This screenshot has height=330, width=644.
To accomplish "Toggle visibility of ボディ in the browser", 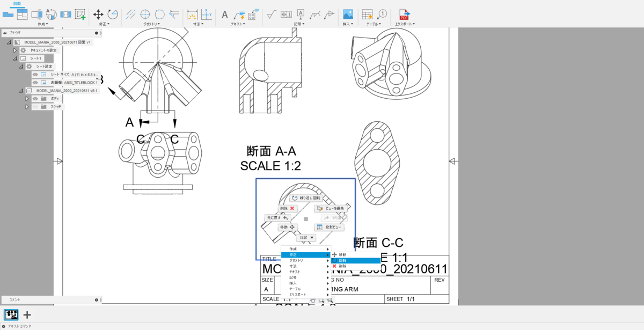I will coord(35,99).
